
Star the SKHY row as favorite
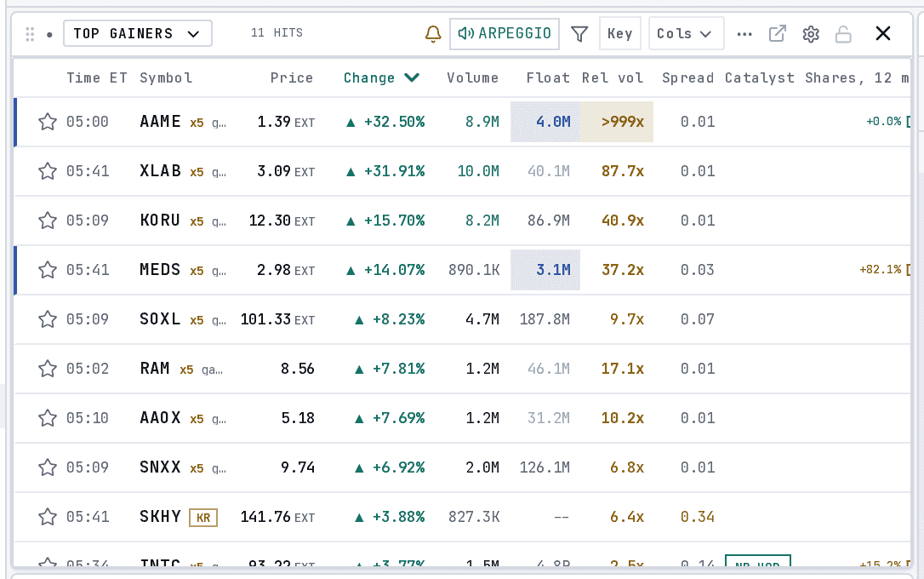(48, 517)
